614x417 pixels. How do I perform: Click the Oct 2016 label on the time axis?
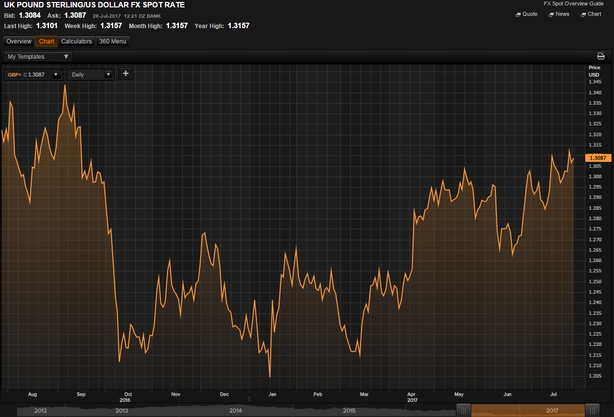pyautogui.click(x=126, y=397)
